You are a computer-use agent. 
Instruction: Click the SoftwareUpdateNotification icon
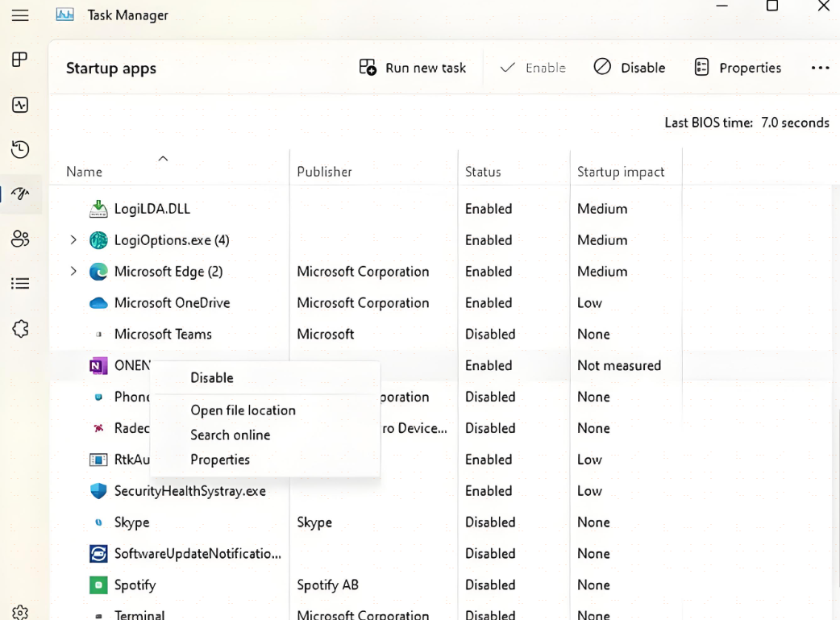point(98,554)
